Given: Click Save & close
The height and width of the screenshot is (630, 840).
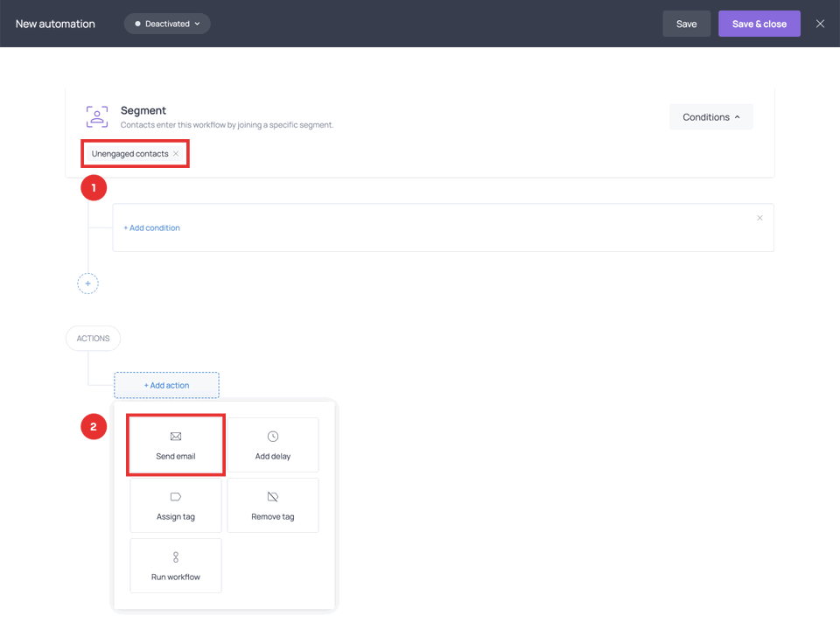Looking at the screenshot, I should (x=759, y=24).
